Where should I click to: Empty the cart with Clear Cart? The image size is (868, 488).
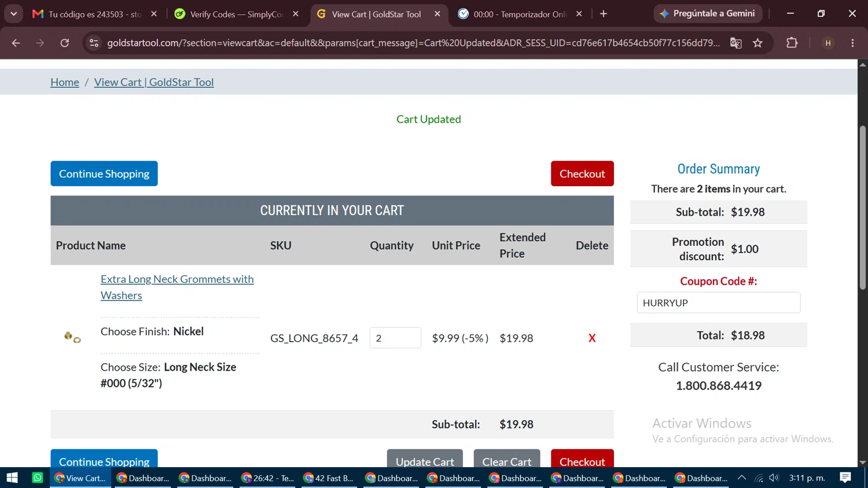click(x=507, y=459)
